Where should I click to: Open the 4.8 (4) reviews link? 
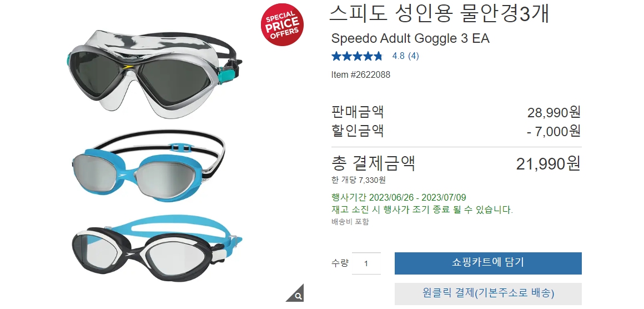pyautogui.click(x=405, y=56)
